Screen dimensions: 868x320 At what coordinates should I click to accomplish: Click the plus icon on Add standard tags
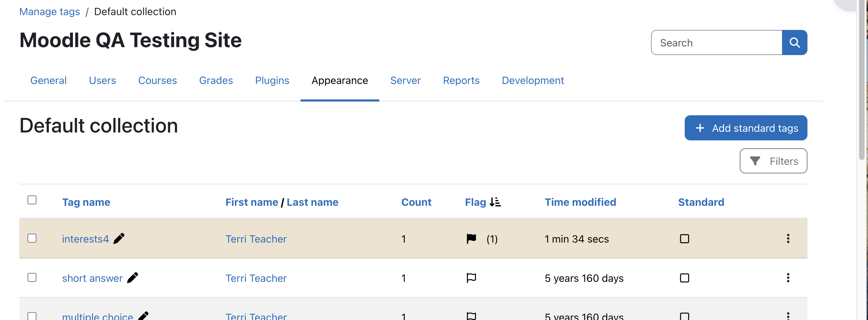700,128
